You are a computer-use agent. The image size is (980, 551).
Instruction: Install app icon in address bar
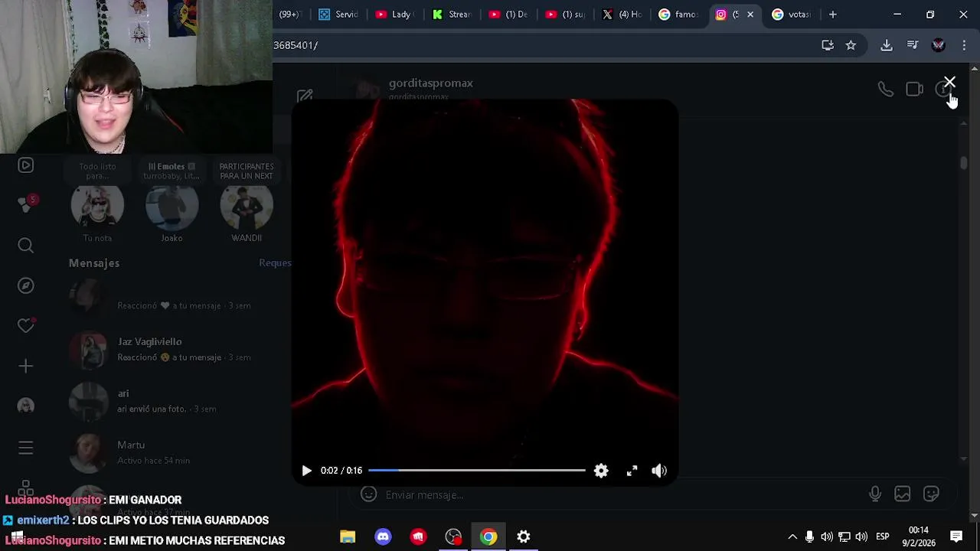coord(828,45)
